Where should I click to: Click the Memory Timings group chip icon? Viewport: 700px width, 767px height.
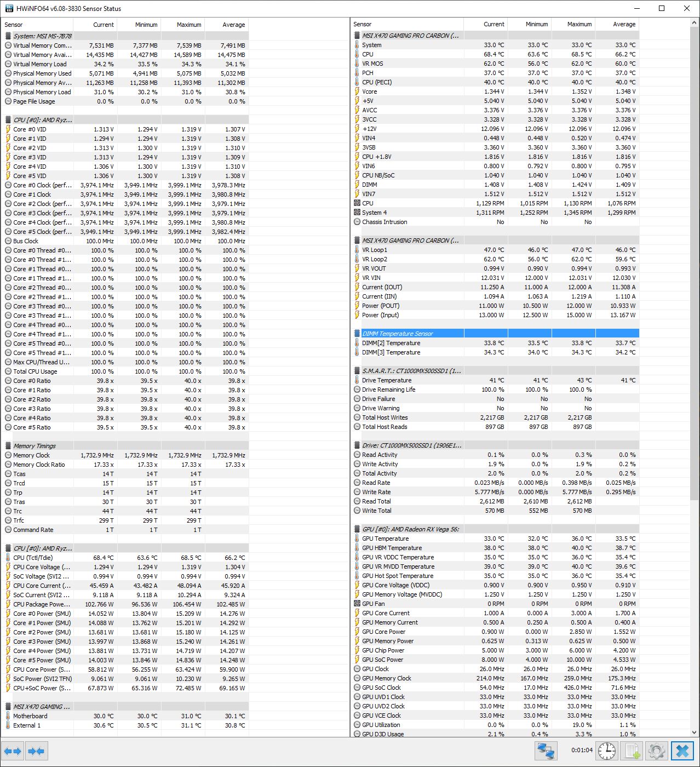pos(8,446)
